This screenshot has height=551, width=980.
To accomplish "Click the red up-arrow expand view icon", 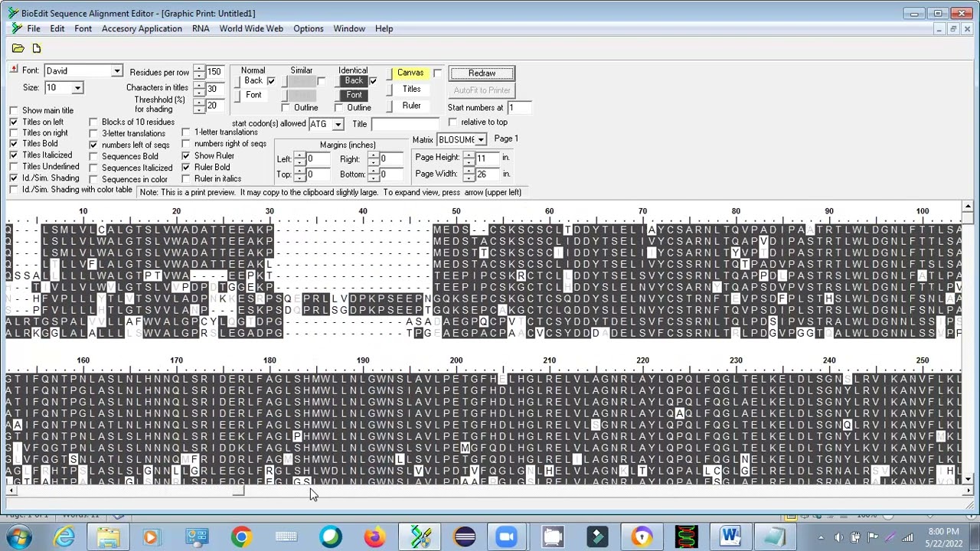I will tap(13, 70).
